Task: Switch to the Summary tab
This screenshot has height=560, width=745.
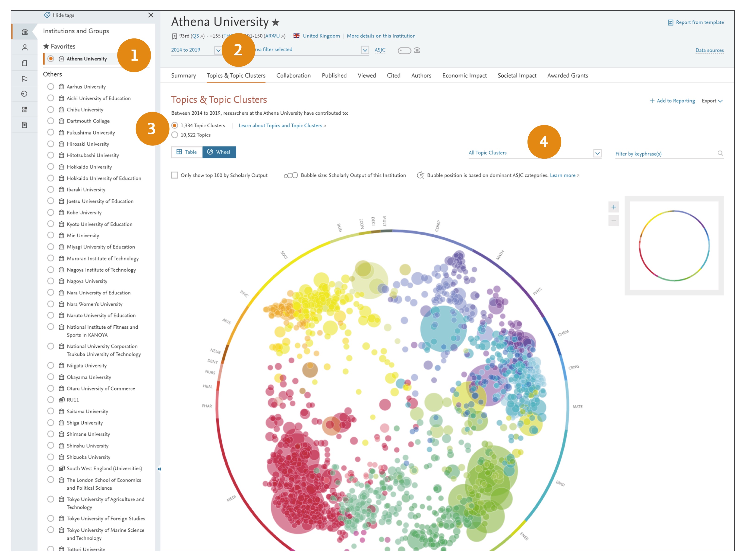Action: (183, 76)
